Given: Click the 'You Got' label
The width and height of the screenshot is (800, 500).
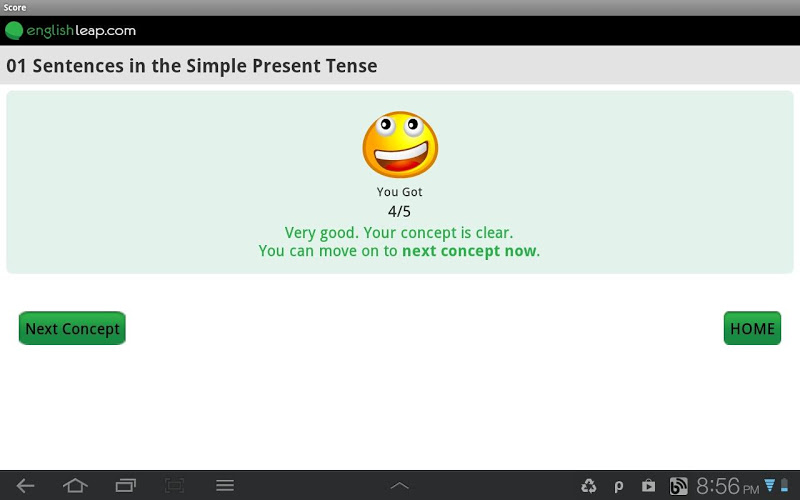Looking at the screenshot, I should pos(399,192).
